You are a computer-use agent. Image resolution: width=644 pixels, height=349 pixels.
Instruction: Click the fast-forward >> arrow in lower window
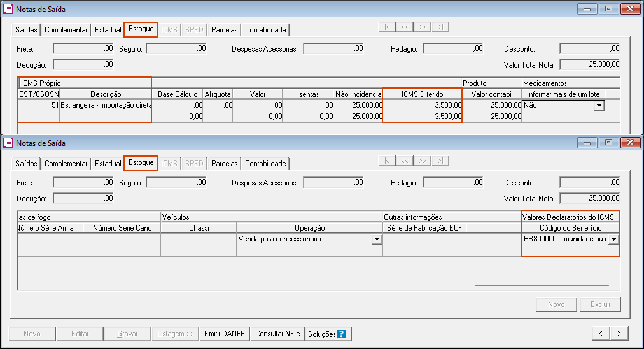(422, 160)
